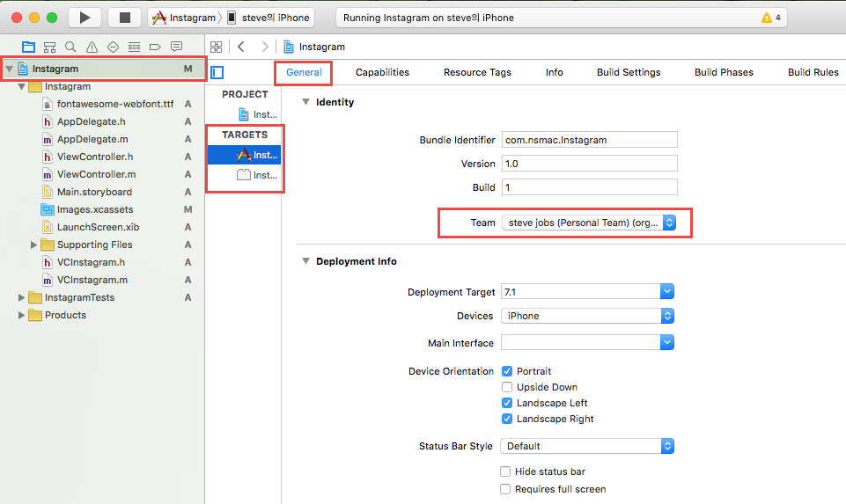Enable the Upside Down orientation checkbox

(x=507, y=387)
